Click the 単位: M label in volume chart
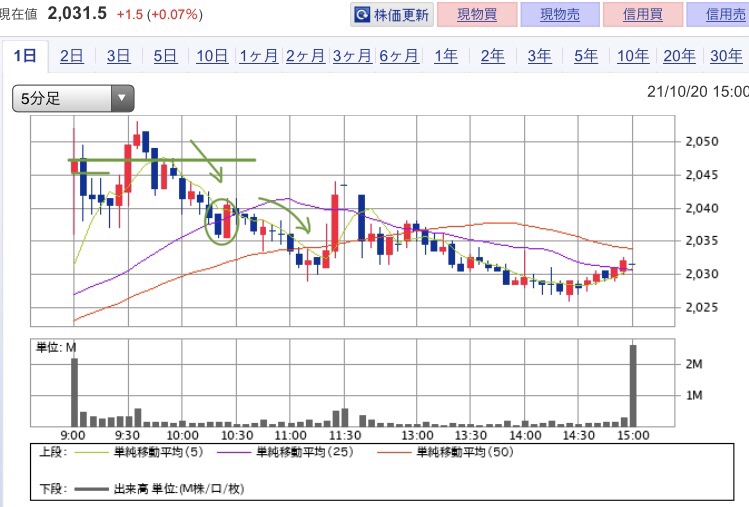This screenshot has height=507, width=749. (56, 347)
